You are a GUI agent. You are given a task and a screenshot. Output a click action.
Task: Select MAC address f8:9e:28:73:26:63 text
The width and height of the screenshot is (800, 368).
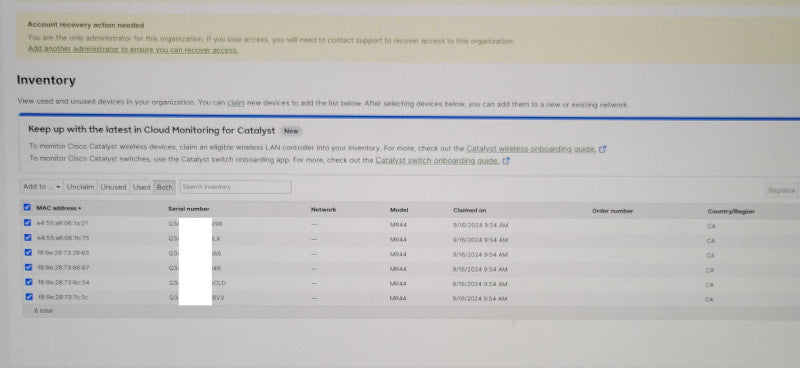(x=64, y=253)
